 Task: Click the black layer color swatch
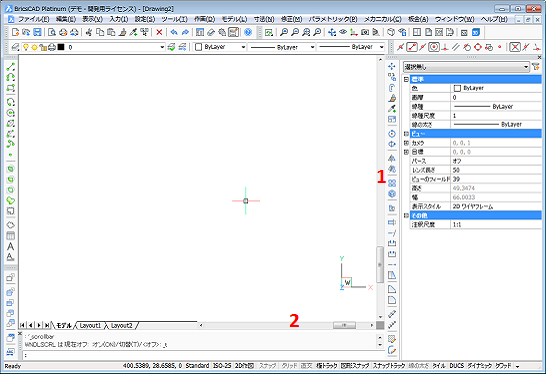click(61, 47)
